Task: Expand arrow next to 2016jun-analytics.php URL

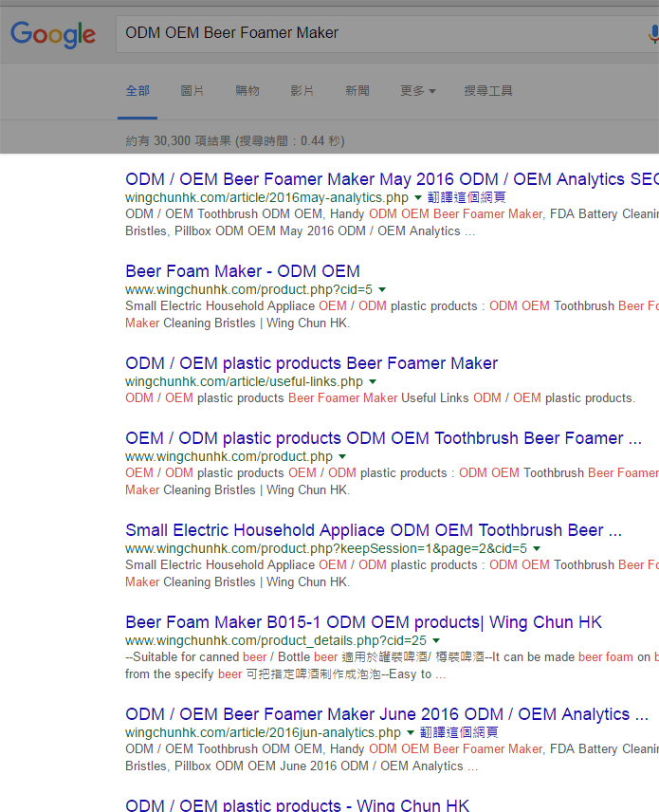Action: (411, 732)
